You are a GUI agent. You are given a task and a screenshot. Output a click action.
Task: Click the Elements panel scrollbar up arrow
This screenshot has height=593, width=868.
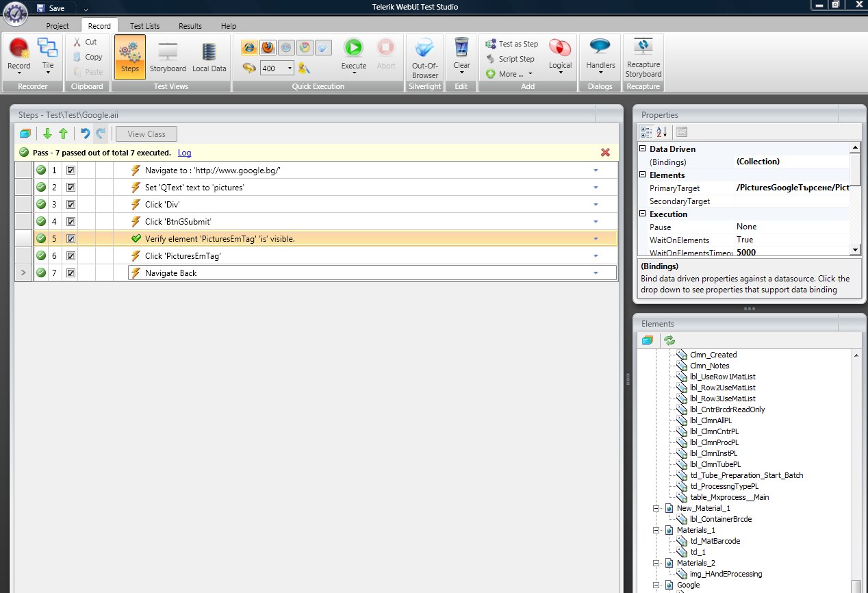[x=856, y=355]
